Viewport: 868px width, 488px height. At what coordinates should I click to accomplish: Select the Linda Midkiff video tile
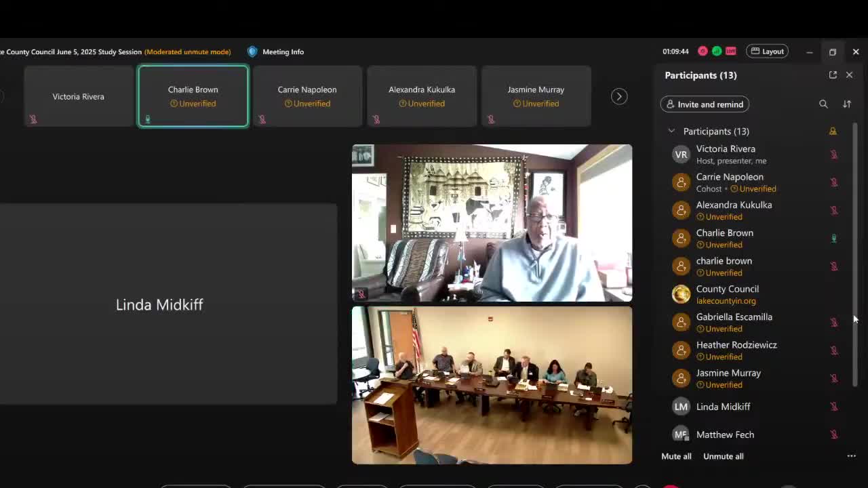pos(168,304)
